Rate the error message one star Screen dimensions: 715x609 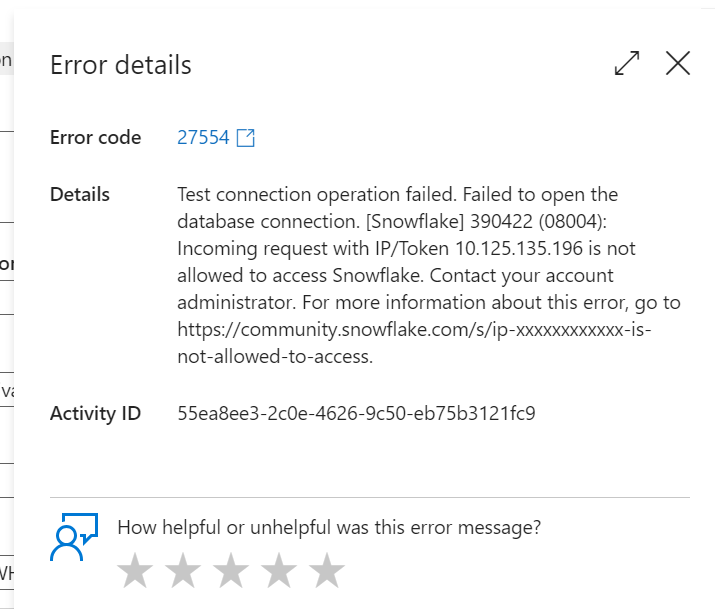point(135,570)
